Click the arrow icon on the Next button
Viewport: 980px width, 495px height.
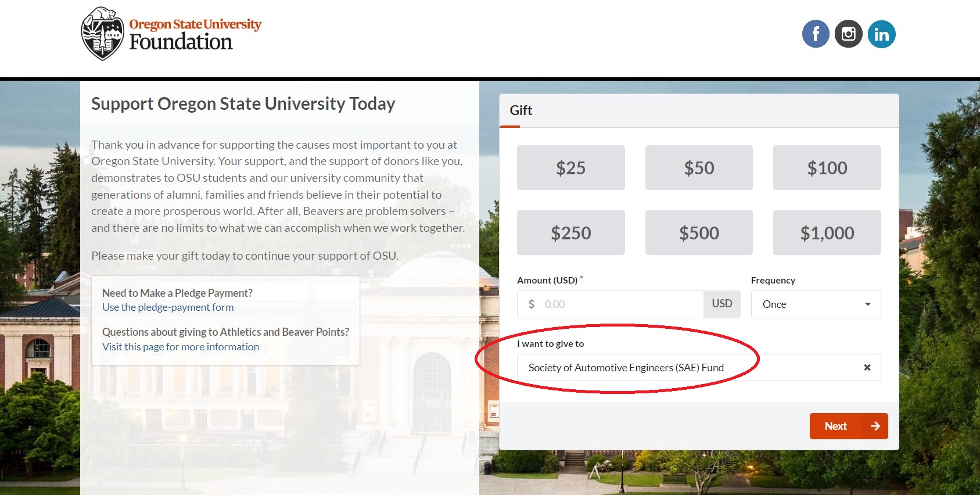(875, 426)
